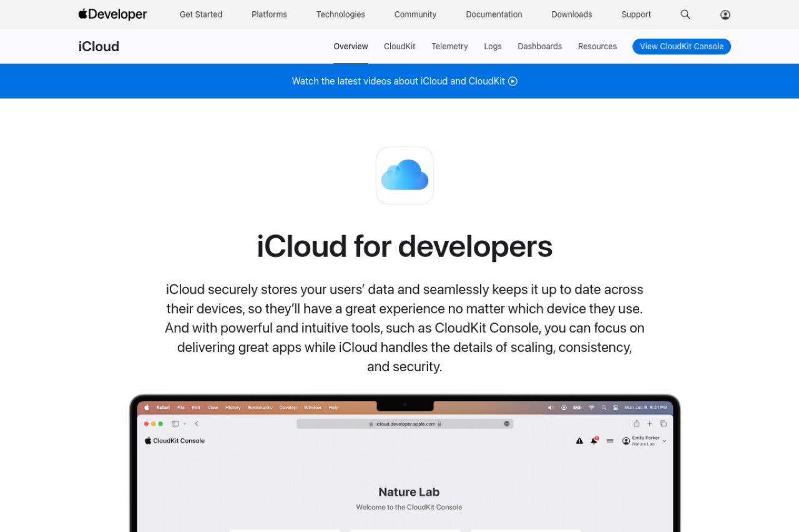Click the icloud.developer.apple.com address bar
This screenshot has height=532, width=799.
point(405,423)
